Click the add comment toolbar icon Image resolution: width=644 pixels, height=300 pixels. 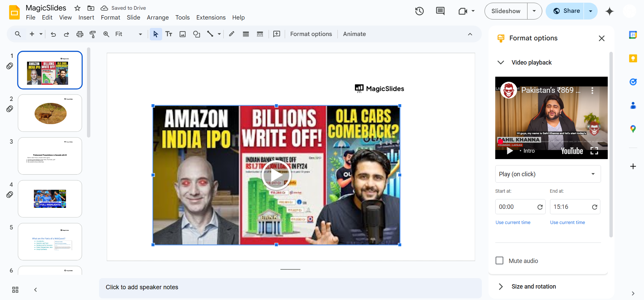277,34
